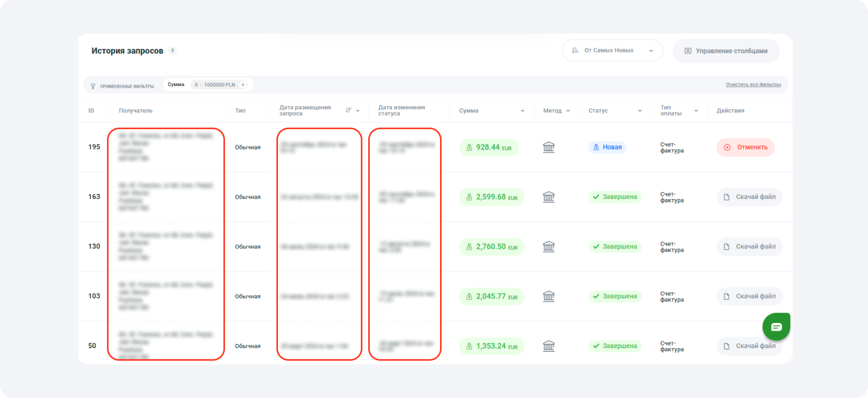Click the Тип column header
This screenshot has width=868, height=398.
click(x=240, y=111)
